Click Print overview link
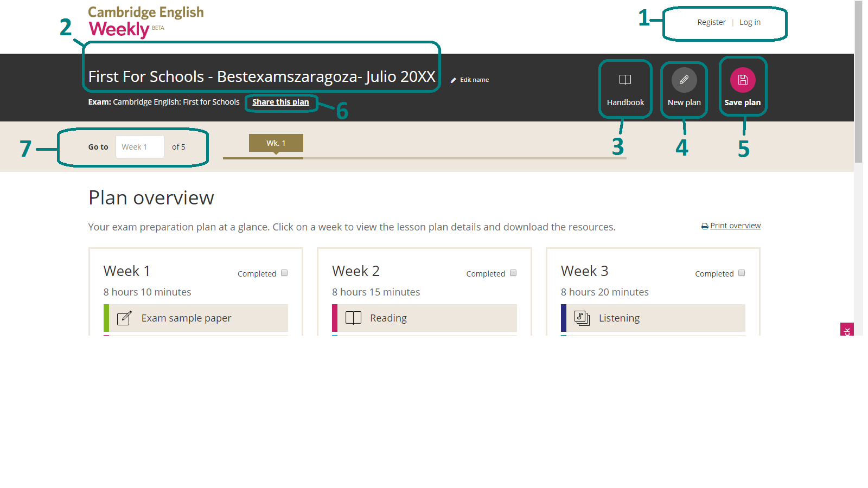This screenshot has height=488, width=868. coord(735,226)
